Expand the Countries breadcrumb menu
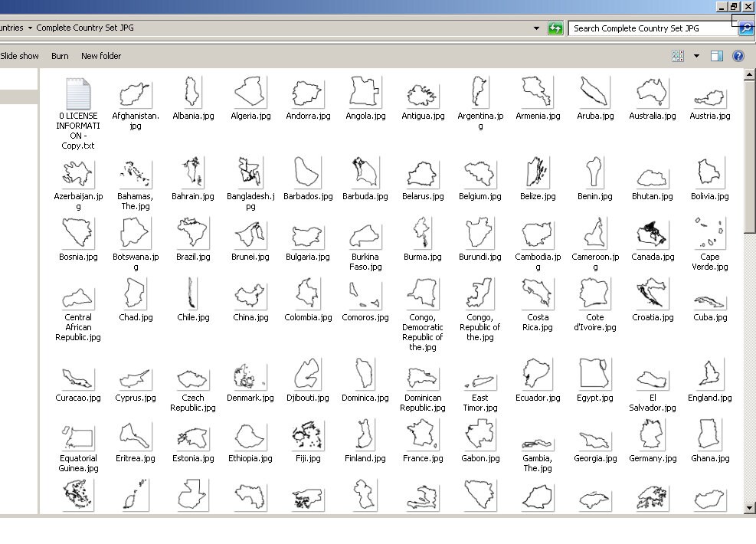 [29, 28]
